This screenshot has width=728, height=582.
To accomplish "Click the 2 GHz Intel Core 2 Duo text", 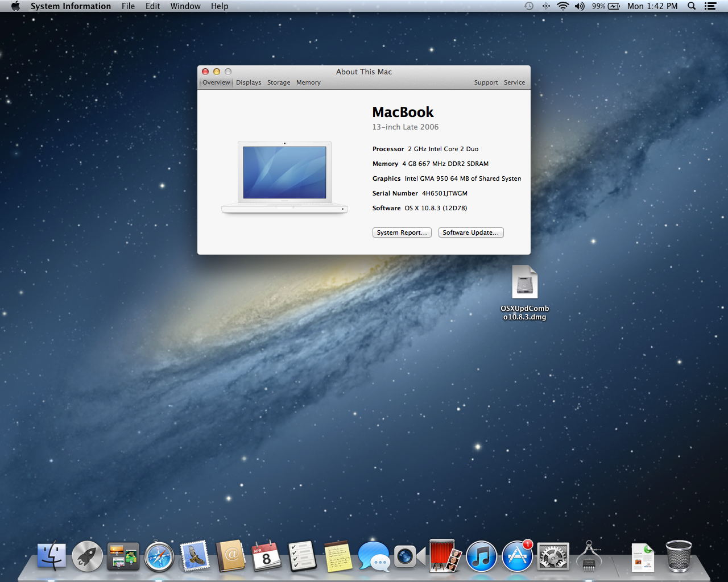I will pos(443,149).
